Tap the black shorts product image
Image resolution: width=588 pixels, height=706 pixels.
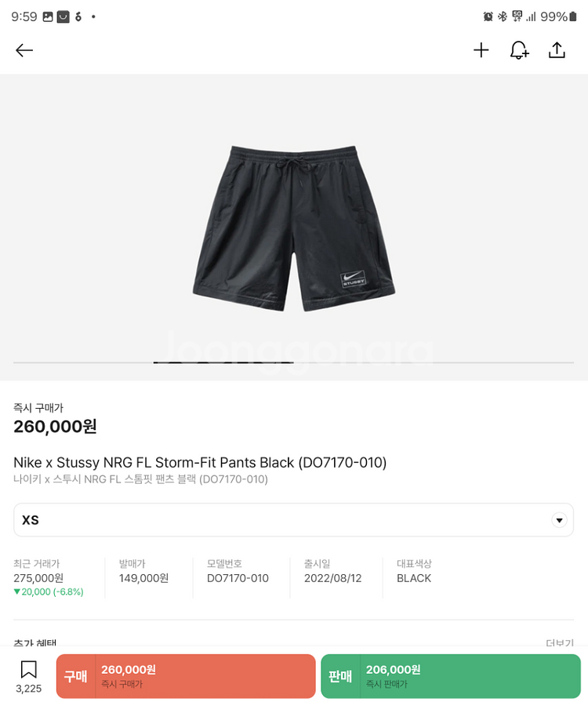coord(294,228)
